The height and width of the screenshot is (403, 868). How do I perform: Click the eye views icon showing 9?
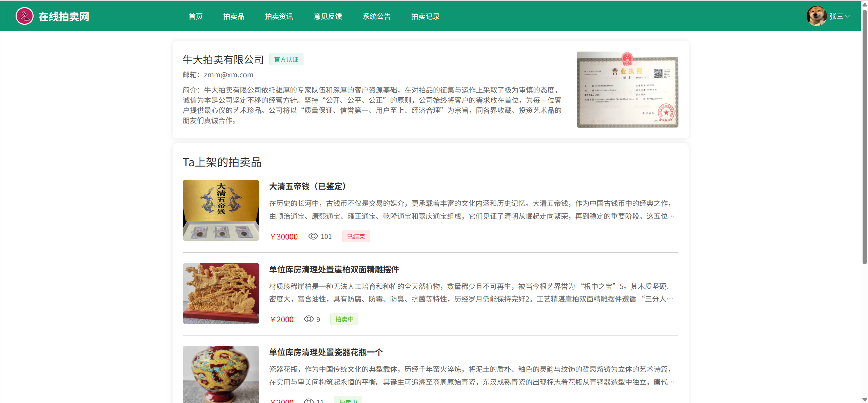pyautogui.click(x=309, y=319)
